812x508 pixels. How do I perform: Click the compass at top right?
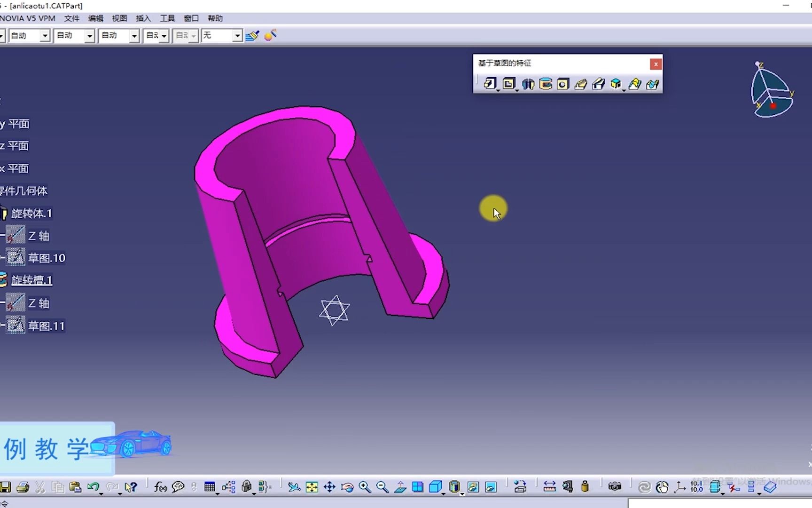tap(773, 90)
